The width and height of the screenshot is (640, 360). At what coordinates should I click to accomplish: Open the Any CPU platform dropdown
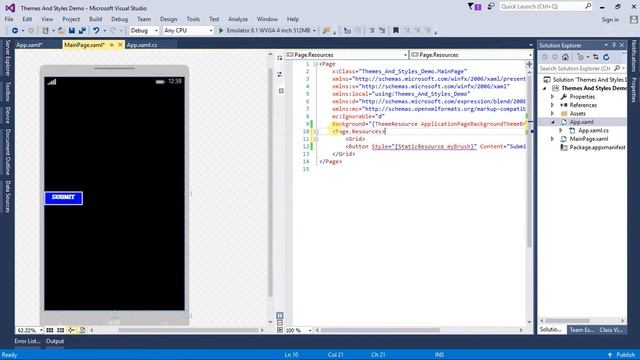click(x=211, y=31)
